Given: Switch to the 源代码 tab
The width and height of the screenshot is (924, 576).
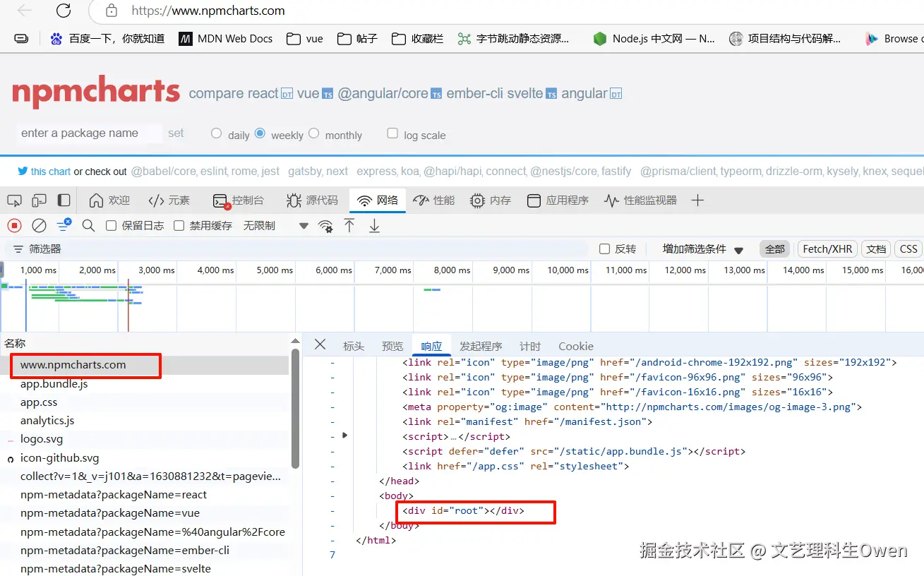Looking at the screenshot, I should pyautogui.click(x=312, y=200).
